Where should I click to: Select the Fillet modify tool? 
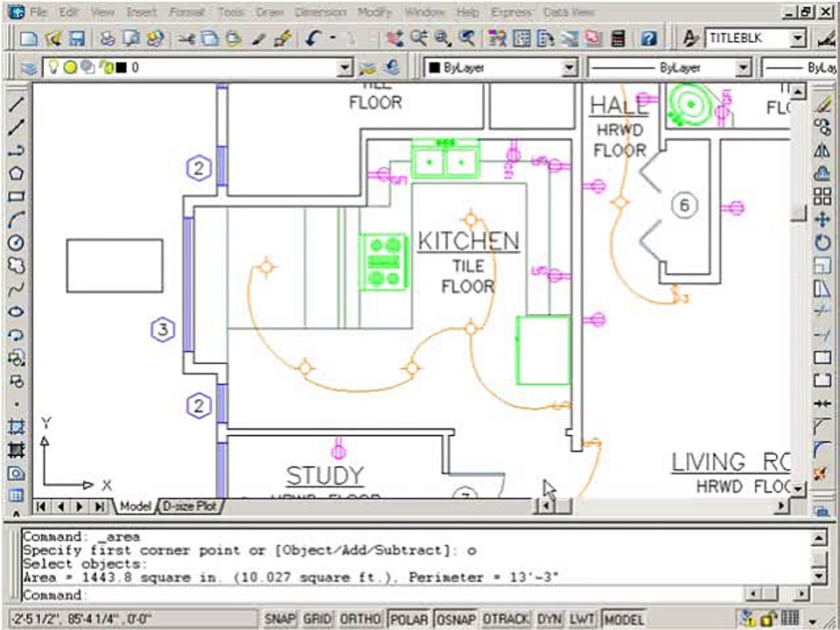tap(822, 450)
